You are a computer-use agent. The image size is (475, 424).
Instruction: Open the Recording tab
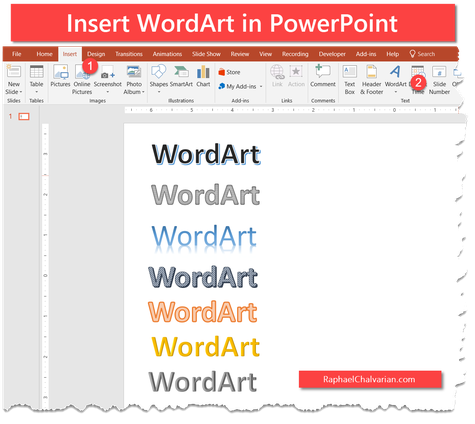point(295,54)
